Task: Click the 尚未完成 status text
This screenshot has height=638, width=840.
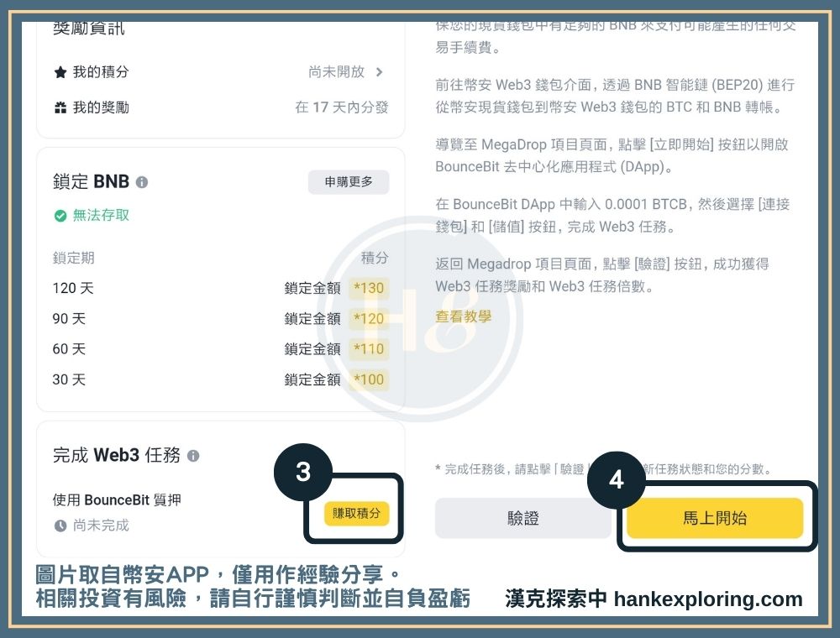Action: [x=101, y=526]
